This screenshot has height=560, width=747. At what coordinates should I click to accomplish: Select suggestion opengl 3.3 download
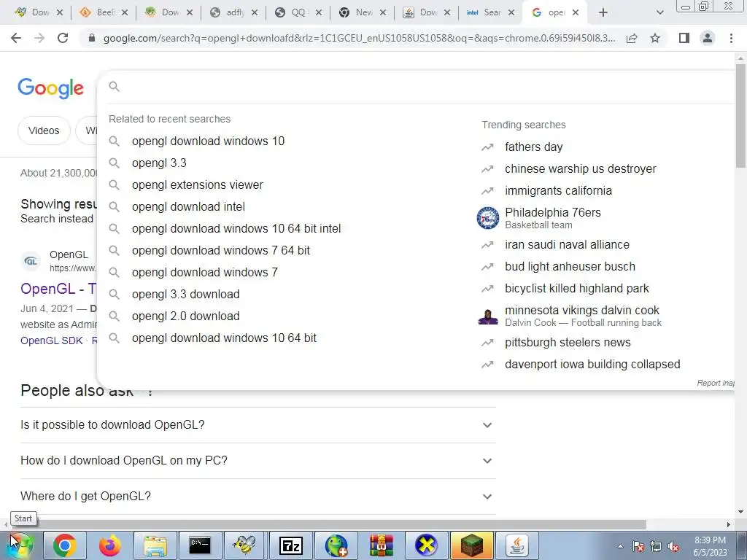tap(185, 295)
